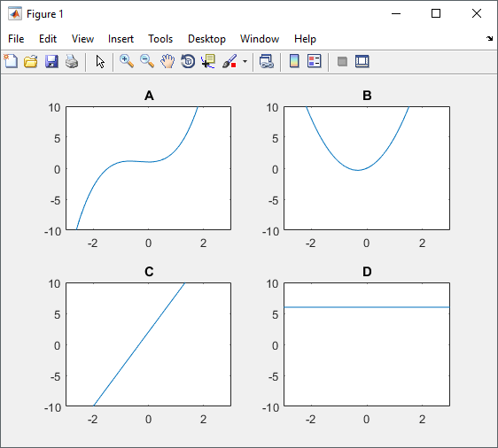The height and width of the screenshot is (448, 498).
Task: Insert a legend using the toolbar icon
Action: coord(315,61)
